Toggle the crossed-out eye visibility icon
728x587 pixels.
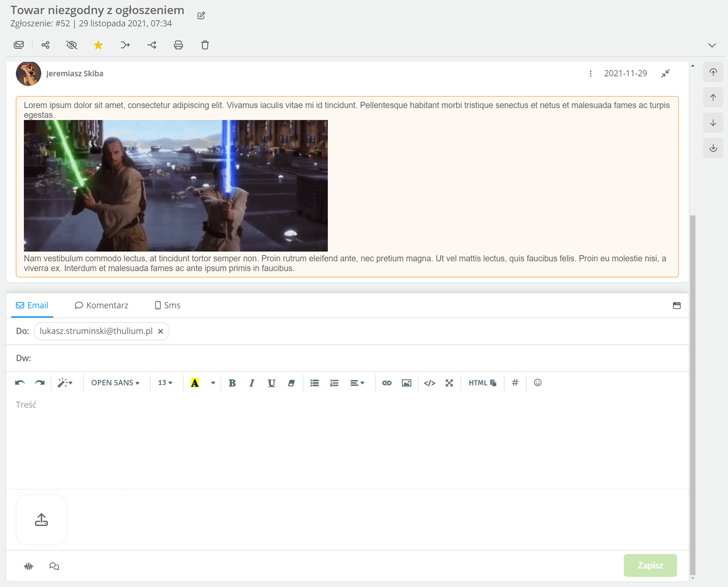click(72, 45)
